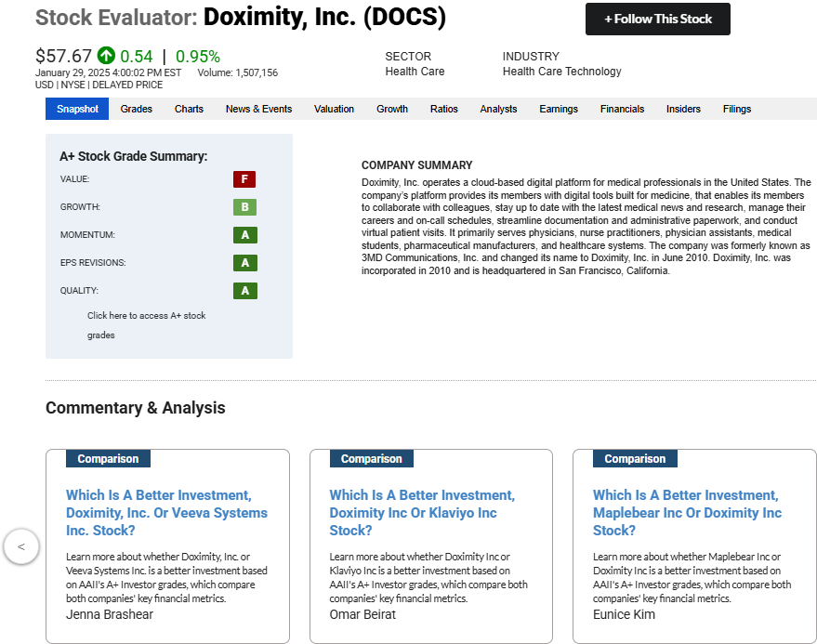
Task: Click the MOMENTUM: grade label
Action: coord(87,235)
